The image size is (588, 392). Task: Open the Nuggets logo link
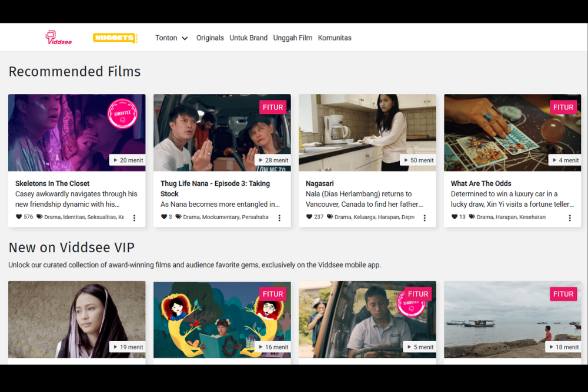point(115,38)
